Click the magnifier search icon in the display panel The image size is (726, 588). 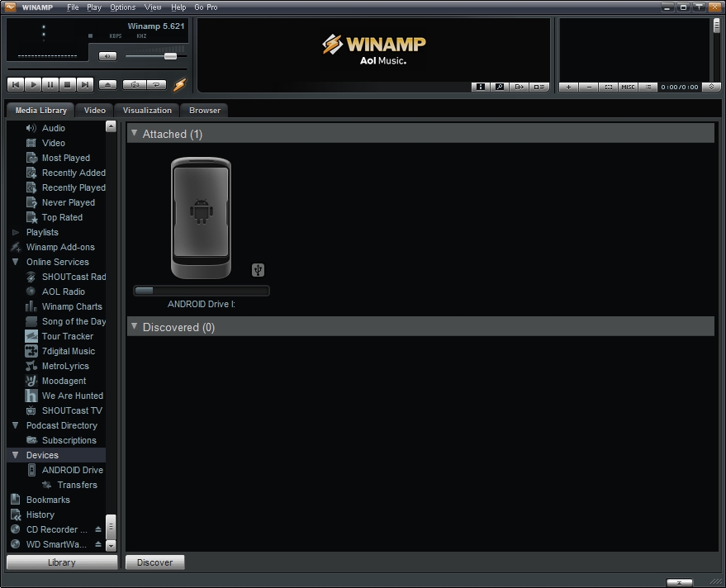point(500,87)
